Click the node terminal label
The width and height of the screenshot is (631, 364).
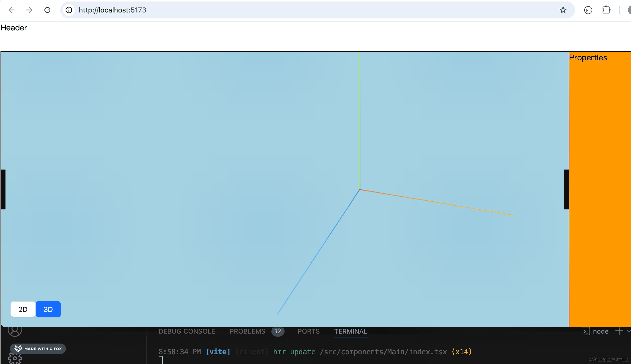[601, 331]
